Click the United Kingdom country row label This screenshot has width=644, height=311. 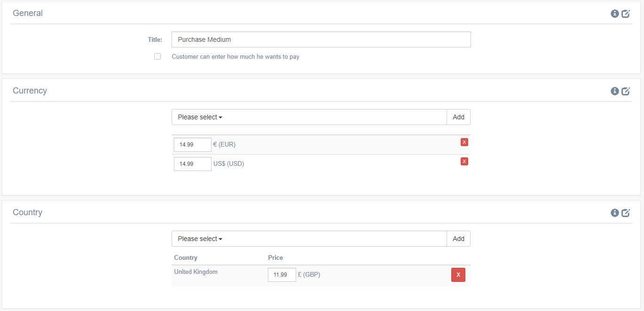click(196, 272)
